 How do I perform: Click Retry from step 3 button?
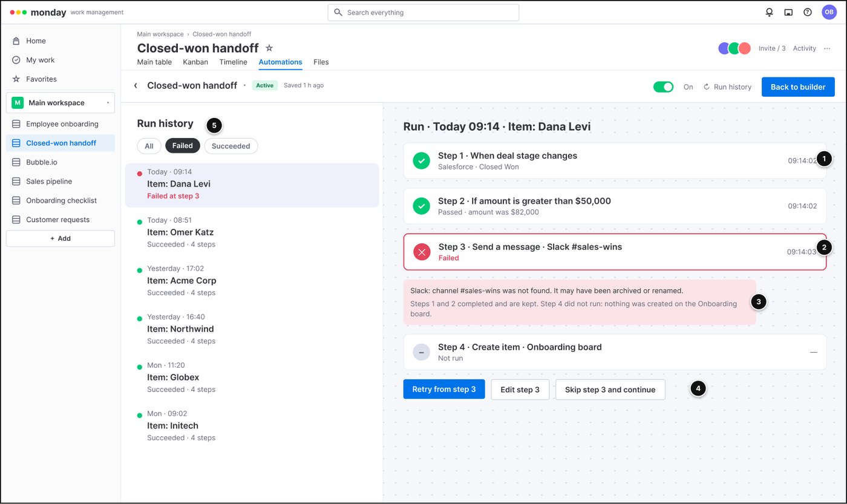coord(444,390)
